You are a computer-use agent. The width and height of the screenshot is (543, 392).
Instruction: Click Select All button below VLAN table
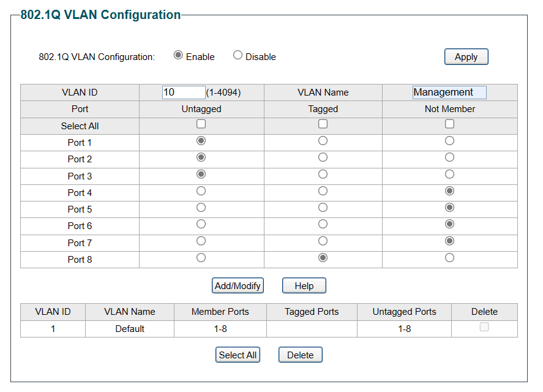tap(238, 355)
